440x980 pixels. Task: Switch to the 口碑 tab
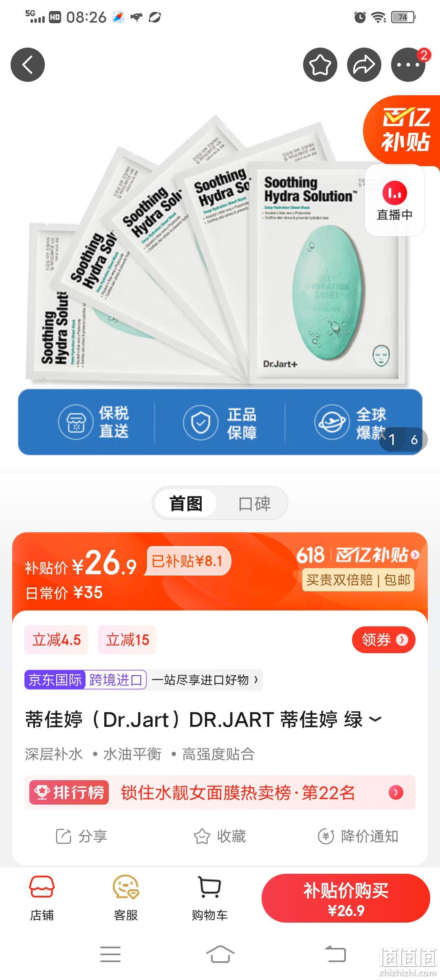pyautogui.click(x=254, y=503)
